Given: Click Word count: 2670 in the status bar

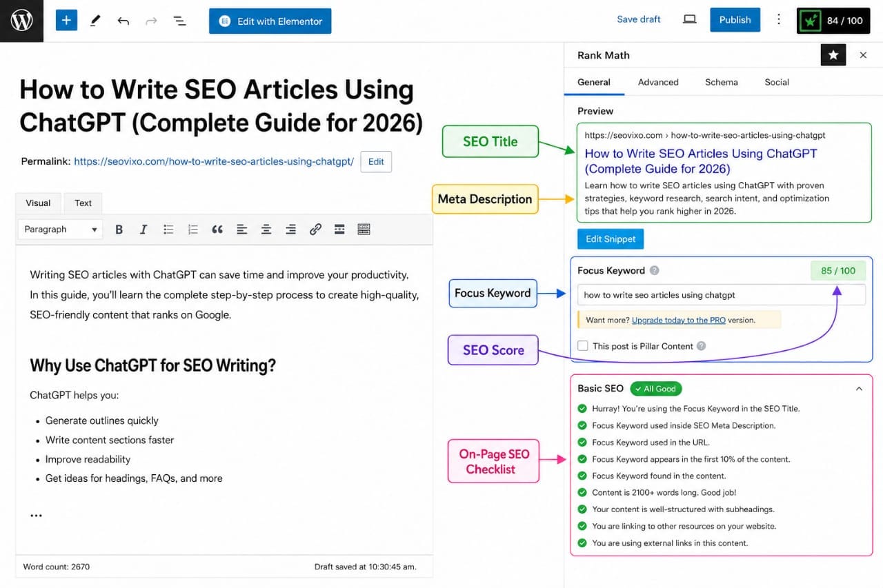Looking at the screenshot, I should (57, 567).
